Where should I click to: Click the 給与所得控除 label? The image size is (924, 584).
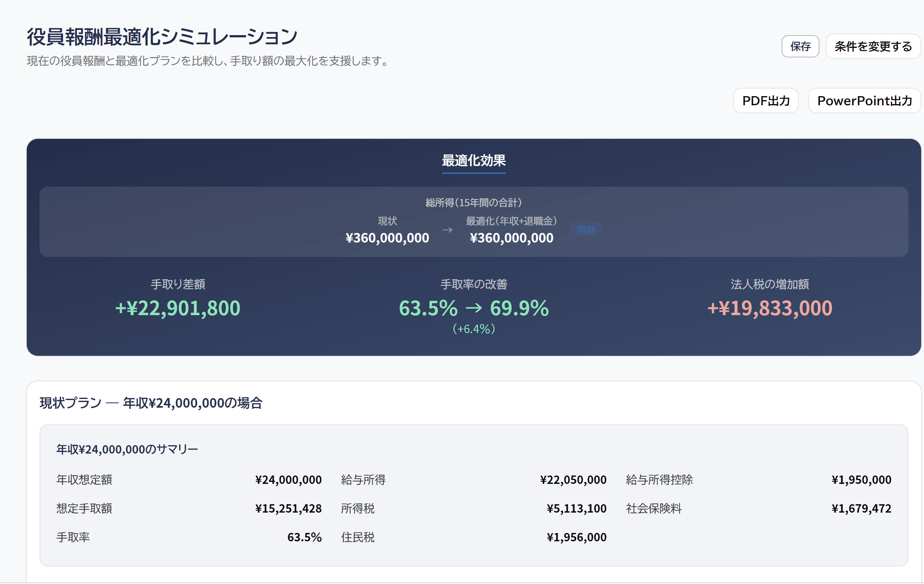pyautogui.click(x=659, y=480)
